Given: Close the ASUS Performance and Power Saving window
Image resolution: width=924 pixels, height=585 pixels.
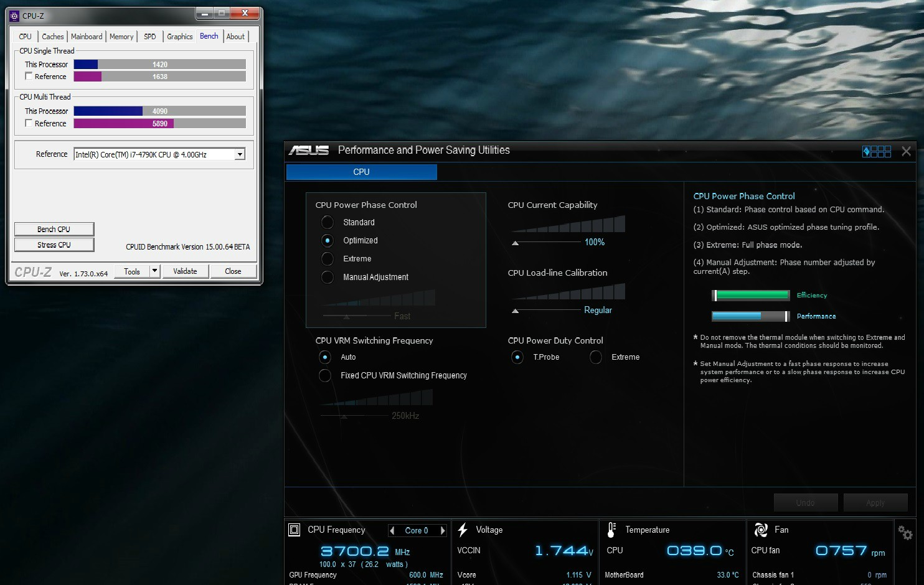Looking at the screenshot, I should pos(907,151).
